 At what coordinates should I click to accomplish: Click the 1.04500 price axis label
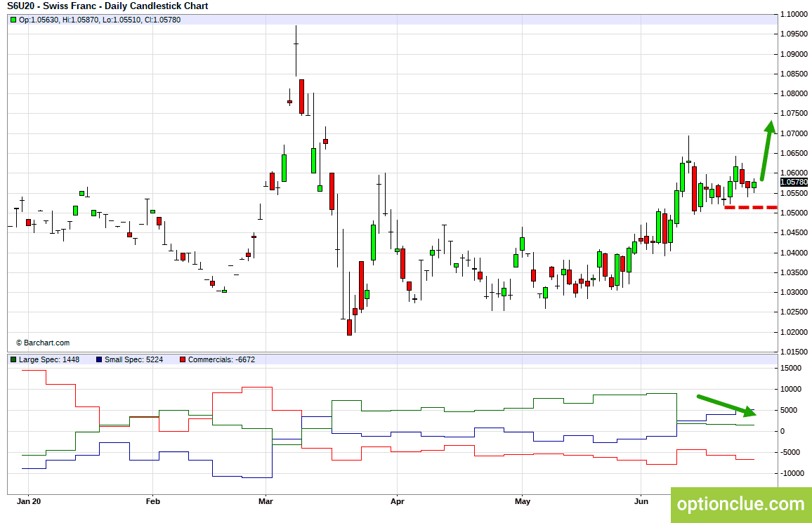794,233
